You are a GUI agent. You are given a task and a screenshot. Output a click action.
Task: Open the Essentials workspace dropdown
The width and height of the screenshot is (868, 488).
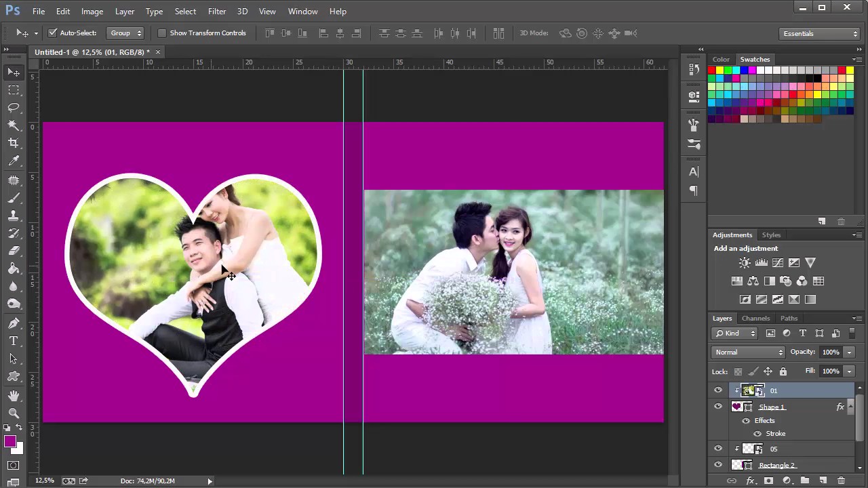[820, 33]
